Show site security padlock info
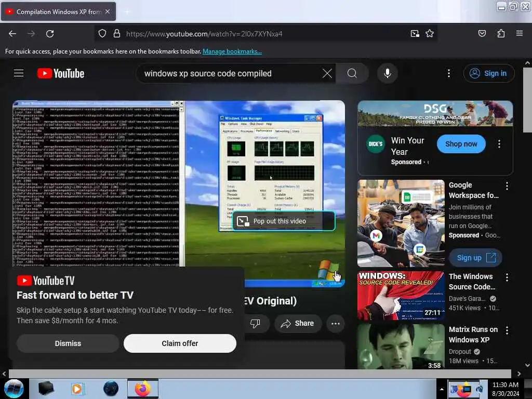The width and height of the screenshot is (532, 399). point(117,34)
